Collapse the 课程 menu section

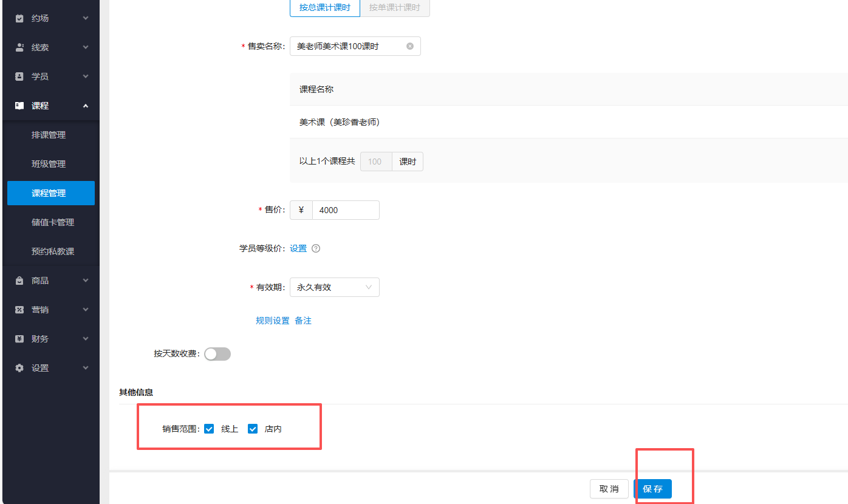(85, 105)
